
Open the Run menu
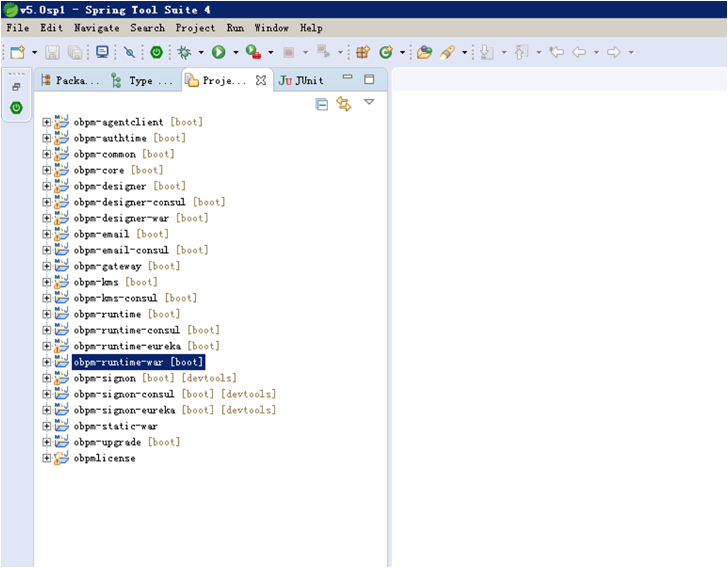[x=235, y=28]
